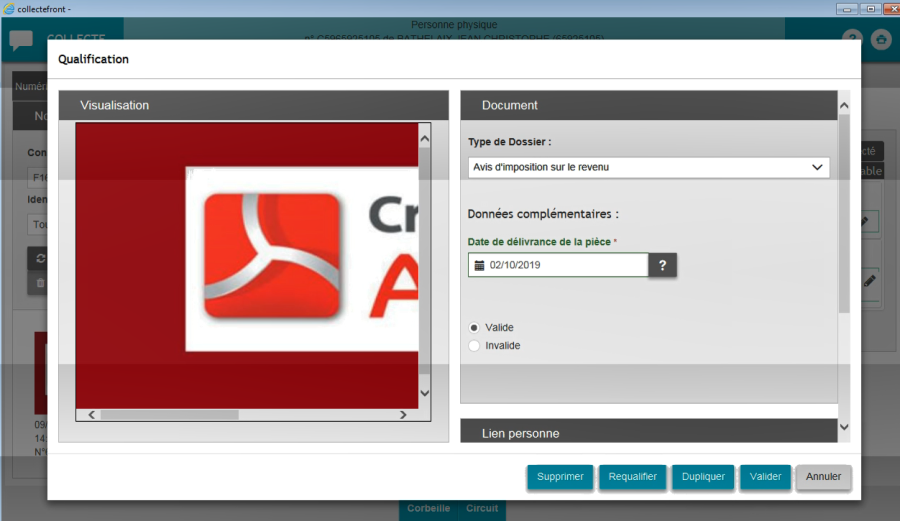The image size is (900, 521).
Task: Cancel the dialog with Annuler
Action: point(824,477)
